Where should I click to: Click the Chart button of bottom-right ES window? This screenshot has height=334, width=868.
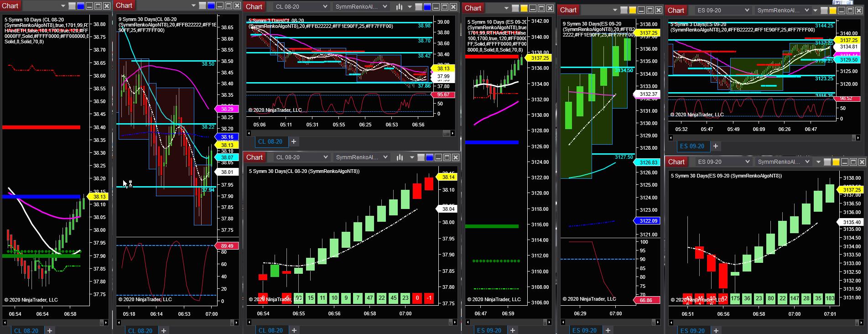676,162
